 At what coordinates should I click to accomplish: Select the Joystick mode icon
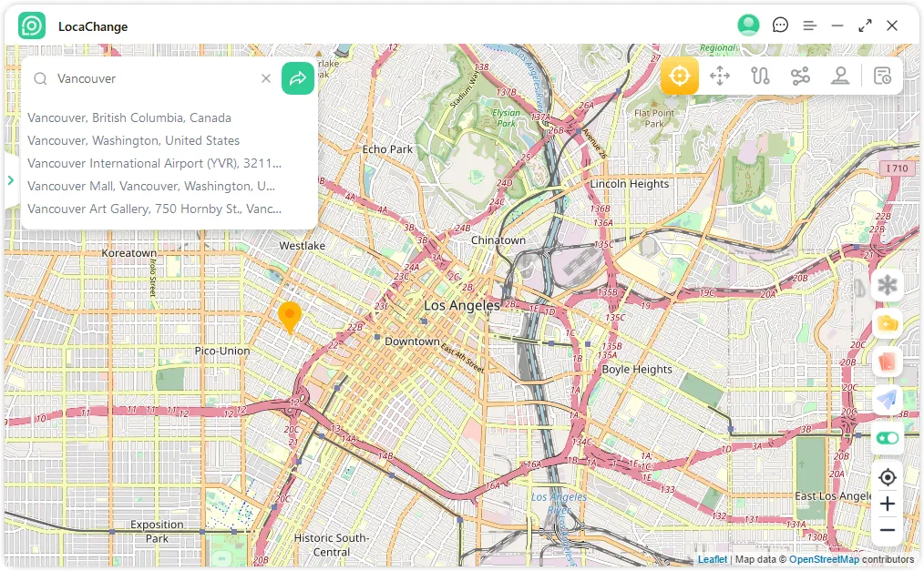(840, 76)
